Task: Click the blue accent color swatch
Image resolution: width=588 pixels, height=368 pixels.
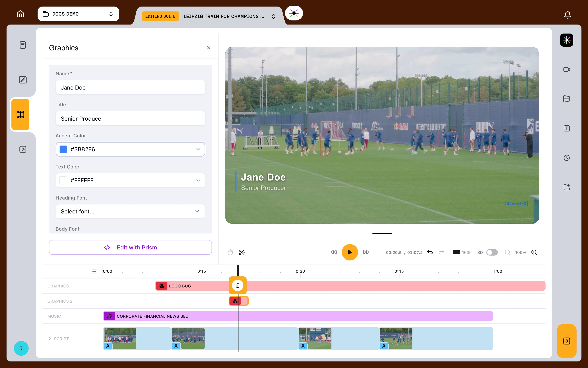Action: point(63,149)
